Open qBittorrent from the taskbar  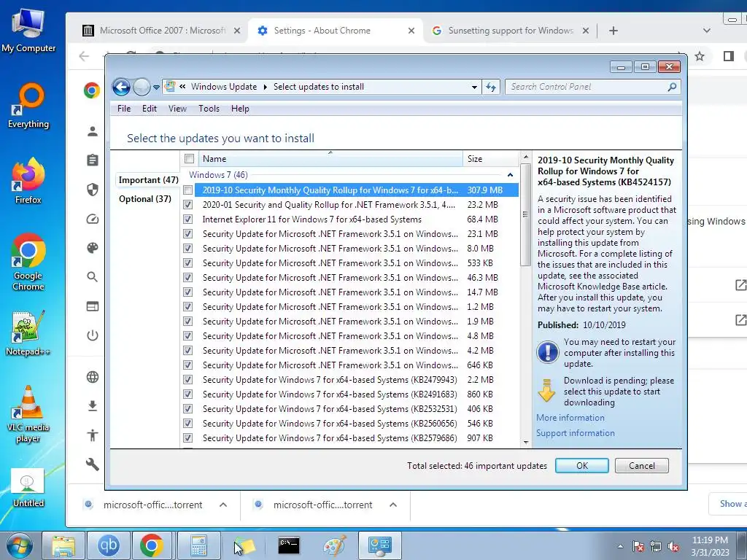click(x=108, y=545)
